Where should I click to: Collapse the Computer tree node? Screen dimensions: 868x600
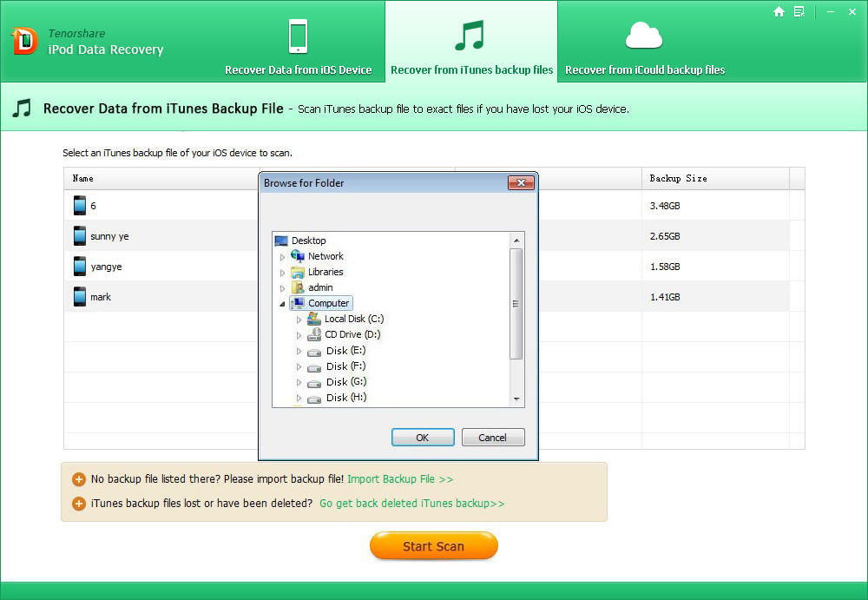coord(282,303)
